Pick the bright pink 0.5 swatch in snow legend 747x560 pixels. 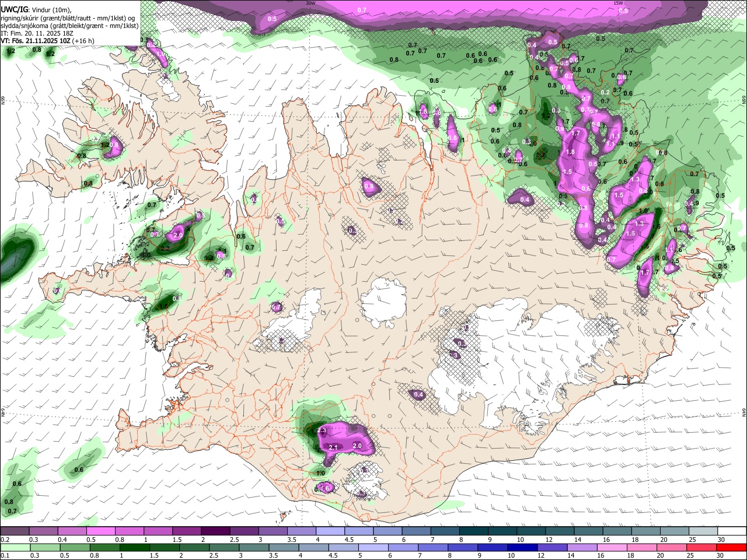tap(100, 531)
